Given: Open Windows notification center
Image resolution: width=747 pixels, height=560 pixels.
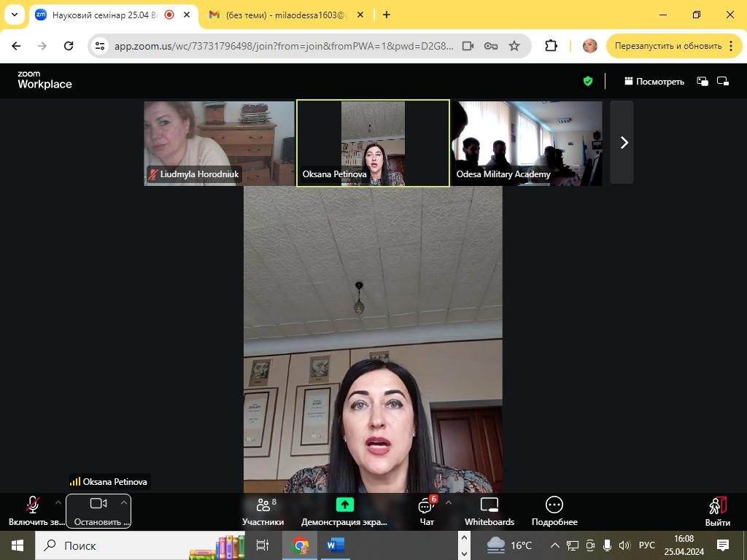Looking at the screenshot, I should point(723,545).
